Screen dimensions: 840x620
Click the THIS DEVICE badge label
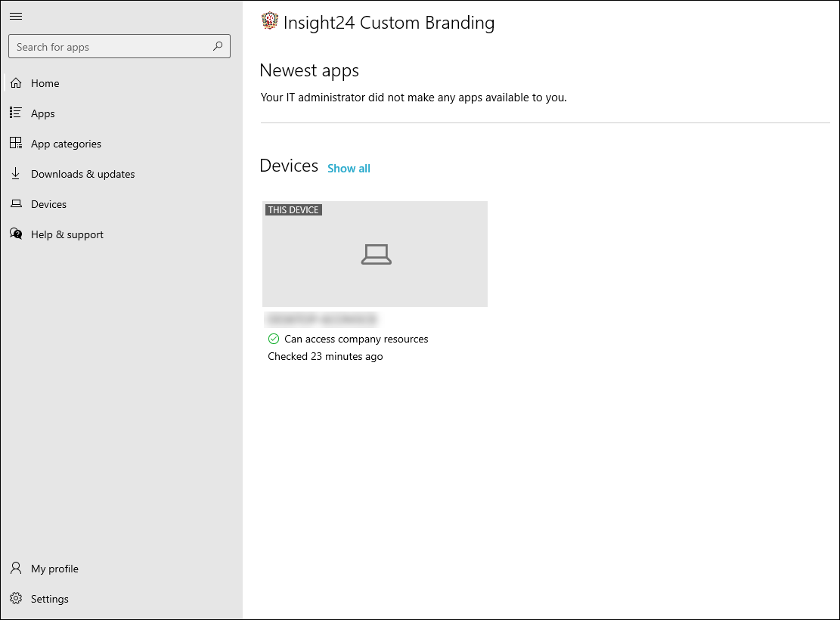293,210
